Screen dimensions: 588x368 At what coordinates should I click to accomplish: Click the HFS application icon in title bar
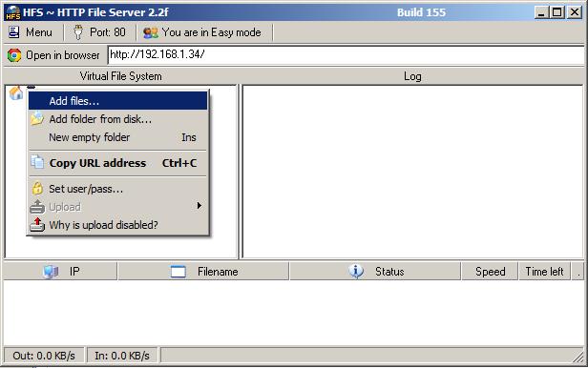(x=12, y=12)
